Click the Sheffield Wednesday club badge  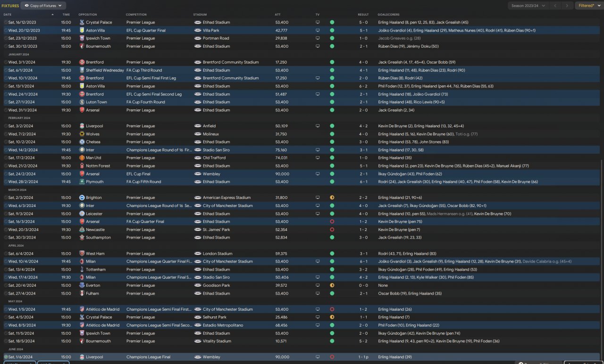(x=82, y=70)
